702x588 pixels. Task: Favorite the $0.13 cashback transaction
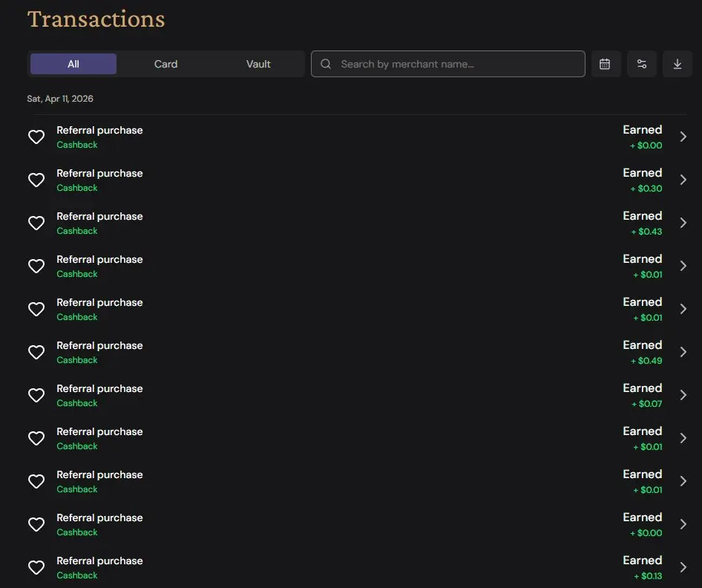click(x=36, y=567)
